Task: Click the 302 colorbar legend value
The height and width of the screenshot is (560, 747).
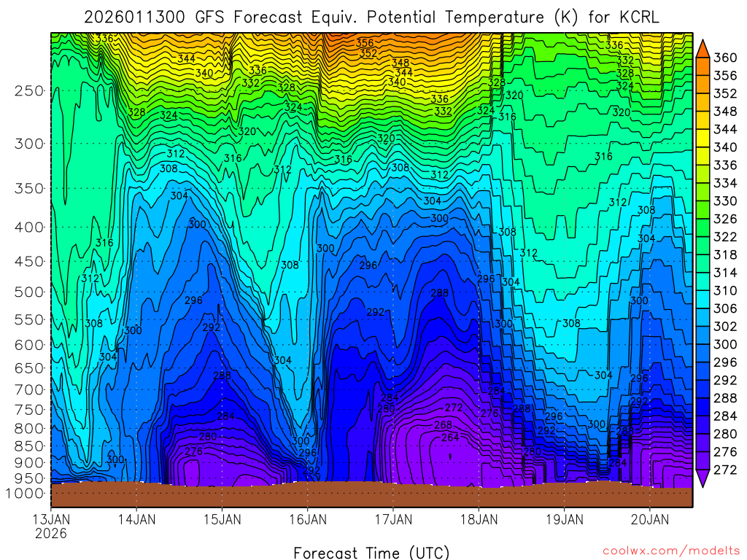Action: click(725, 327)
